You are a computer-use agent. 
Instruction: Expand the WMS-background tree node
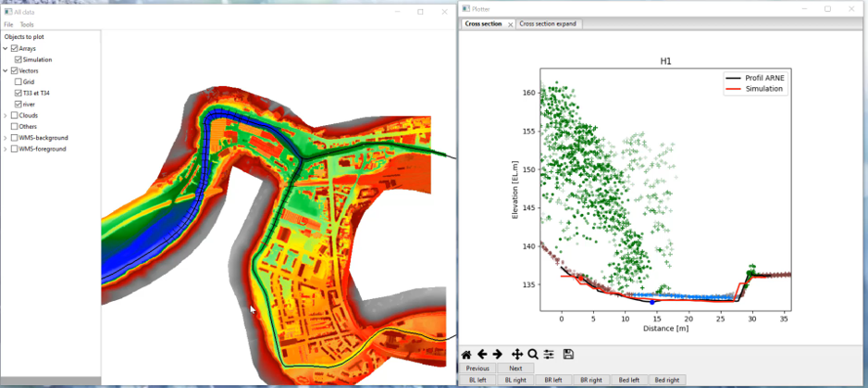[6, 138]
